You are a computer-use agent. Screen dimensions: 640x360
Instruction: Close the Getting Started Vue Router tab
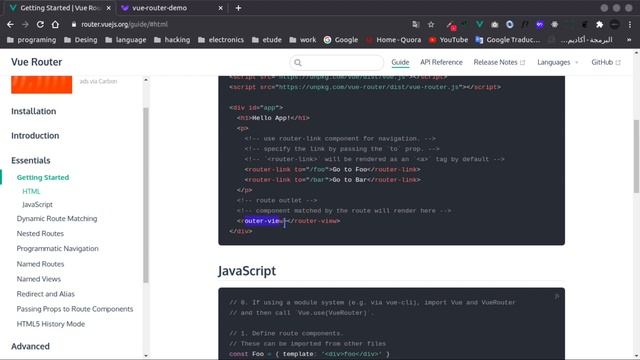click(x=108, y=8)
